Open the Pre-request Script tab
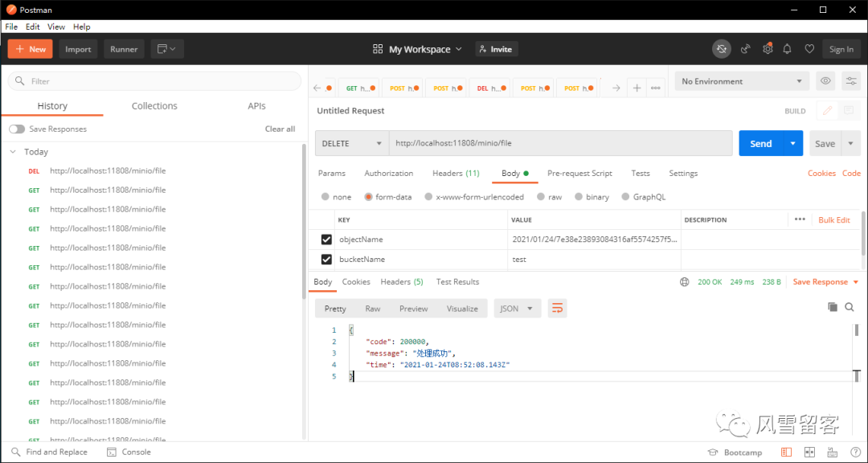This screenshot has width=868, height=463. 579,174
